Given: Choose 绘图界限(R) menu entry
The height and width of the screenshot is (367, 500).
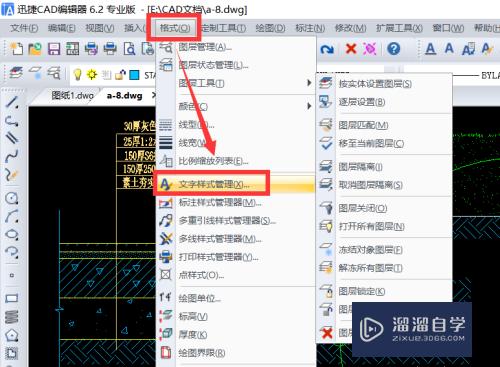Looking at the screenshot, I should coord(235,353).
